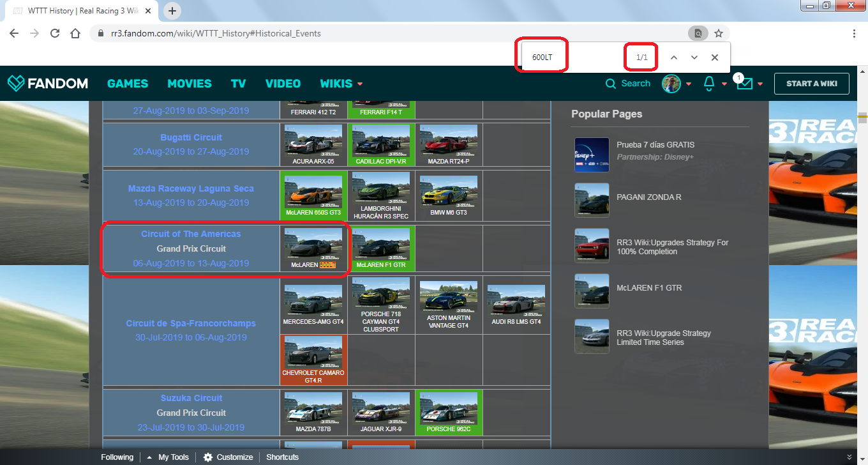This screenshot has height=465, width=868.
Task: Open the Fandom home logo
Action: pos(48,83)
